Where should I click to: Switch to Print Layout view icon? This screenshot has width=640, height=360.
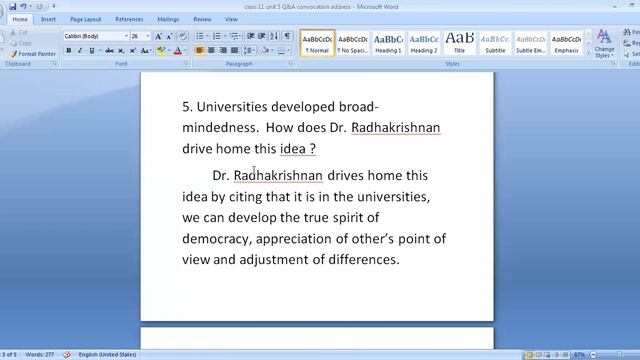pyautogui.click(x=529, y=355)
